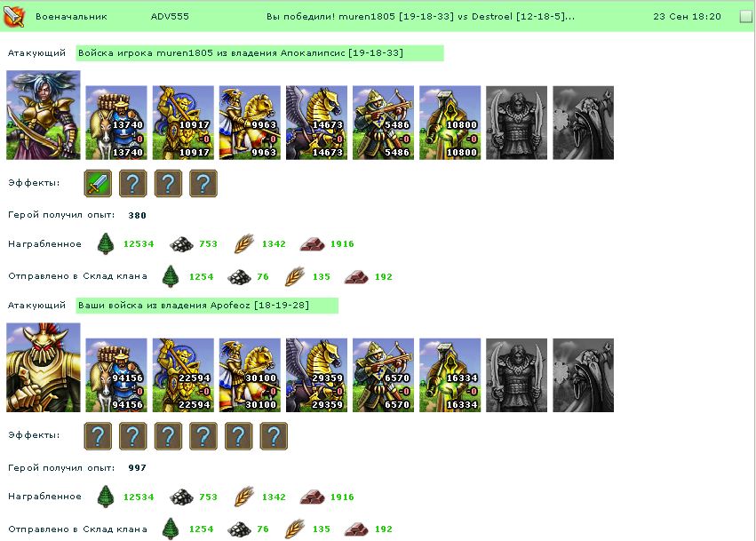Click the wood resource icon in first Награбленное row
This screenshot has height=541, width=756.
point(105,243)
